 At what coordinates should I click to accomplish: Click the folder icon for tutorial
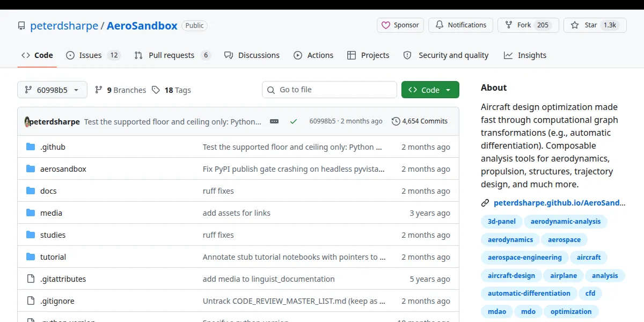pos(31,257)
